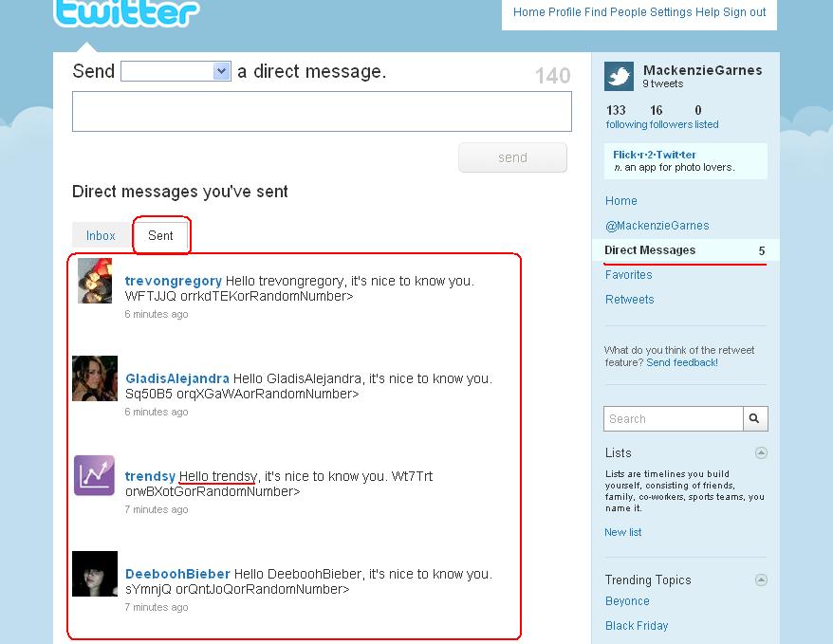This screenshot has width=833, height=644.
Task: Click the send button
Action: [512, 157]
